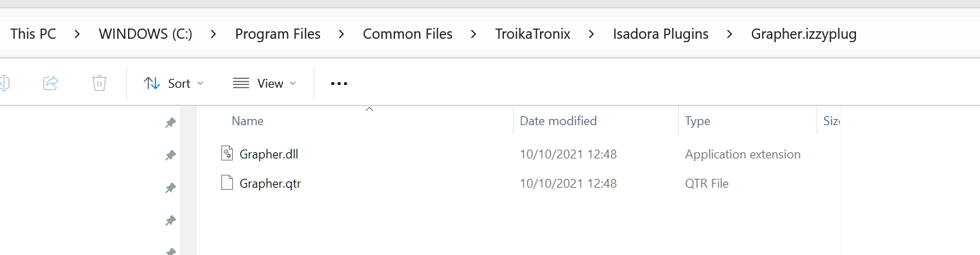Expand chevron after Isadora Plugins breadcrumb
Screen dimensions: 980x255
729,34
